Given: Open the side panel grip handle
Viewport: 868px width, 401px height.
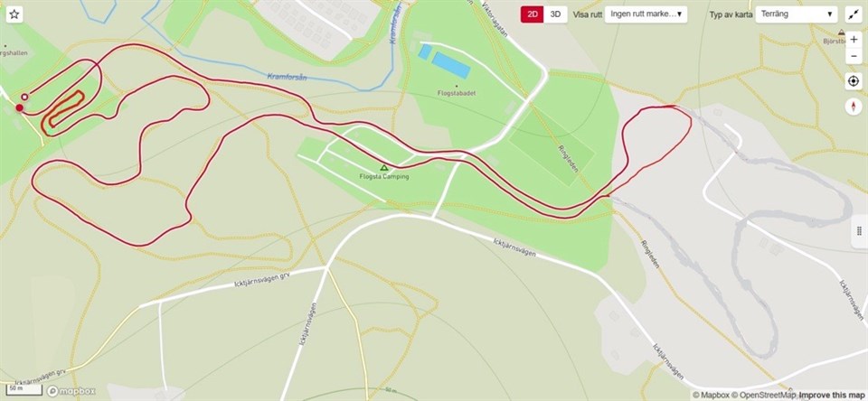Looking at the screenshot, I should pyautogui.click(x=859, y=231).
